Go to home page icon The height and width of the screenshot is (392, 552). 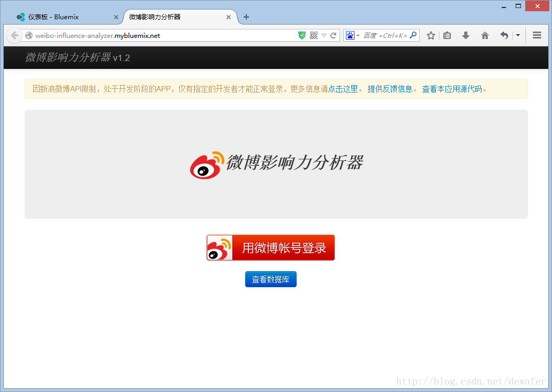click(x=485, y=35)
